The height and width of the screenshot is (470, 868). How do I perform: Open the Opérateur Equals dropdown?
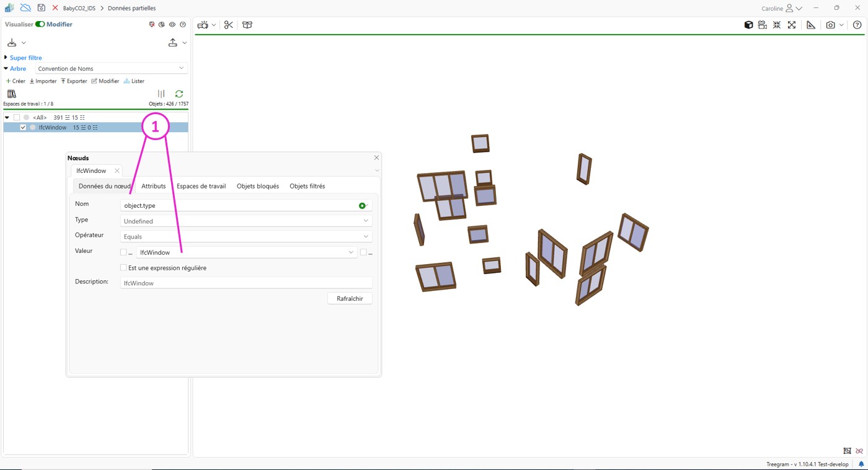click(246, 236)
